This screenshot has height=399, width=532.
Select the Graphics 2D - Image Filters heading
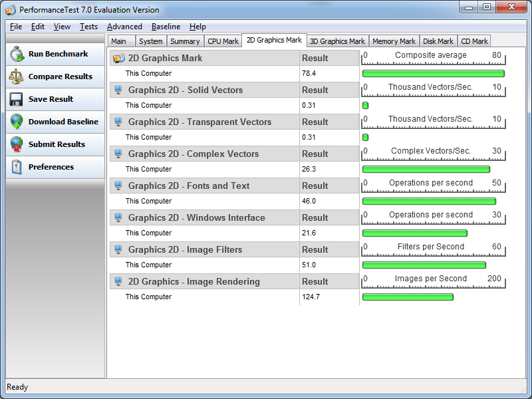pyautogui.click(x=185, y=249)
